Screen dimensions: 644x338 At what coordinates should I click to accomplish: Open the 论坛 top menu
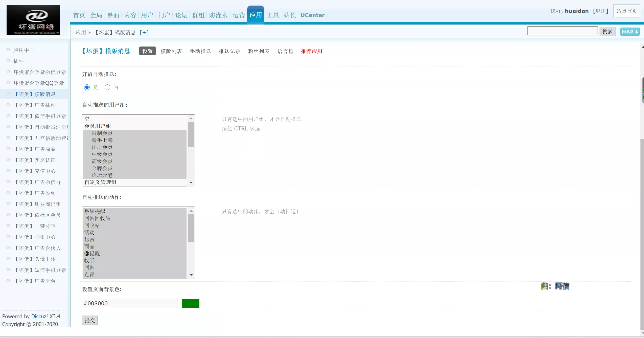181,15
